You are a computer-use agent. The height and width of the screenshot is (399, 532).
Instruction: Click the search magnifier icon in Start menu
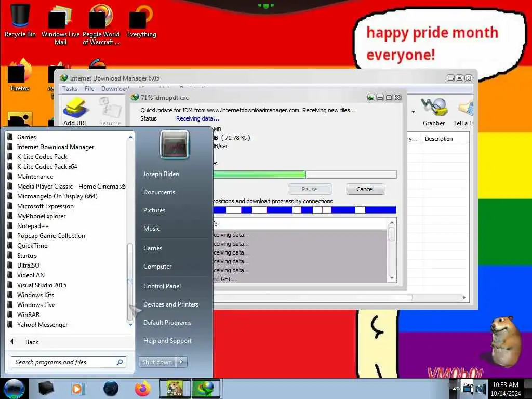[119, 362]
